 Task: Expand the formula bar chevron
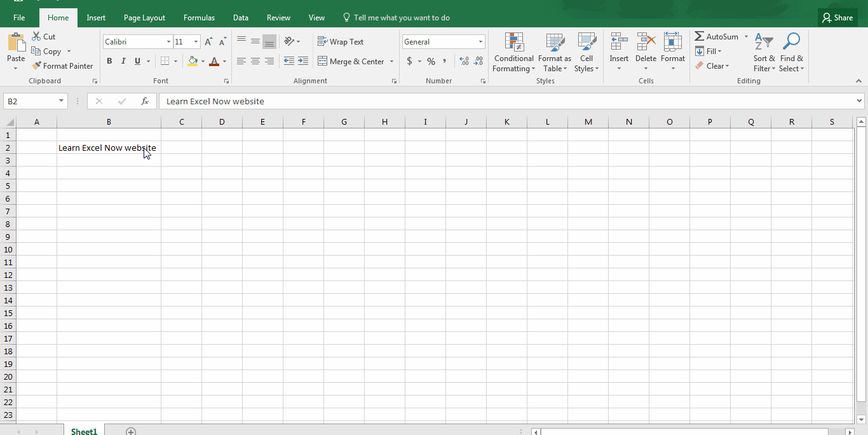860,100
